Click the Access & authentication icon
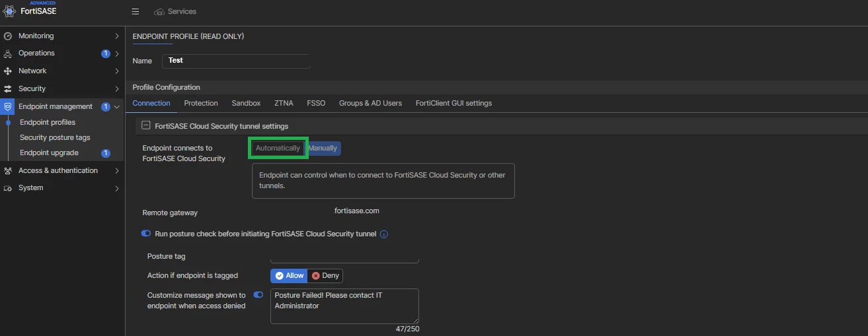 click(x=8, y=170)
